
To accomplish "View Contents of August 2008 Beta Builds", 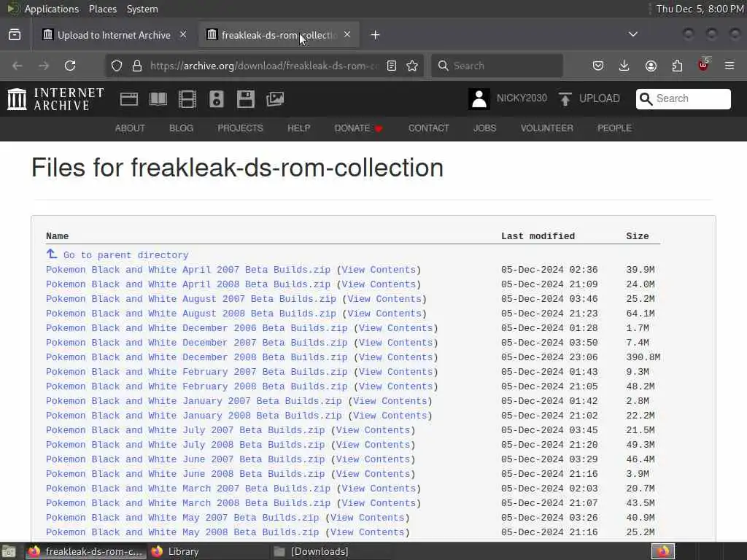I will (384, 314).
